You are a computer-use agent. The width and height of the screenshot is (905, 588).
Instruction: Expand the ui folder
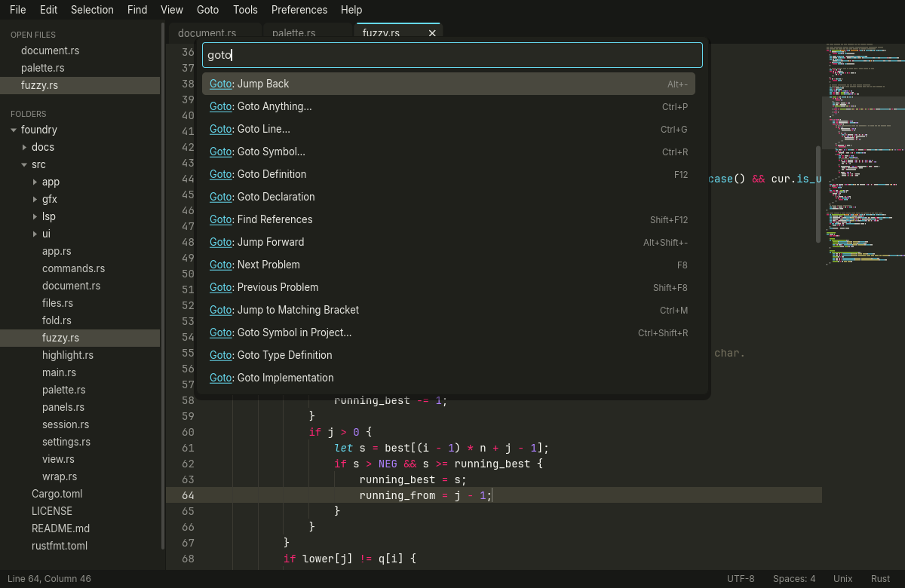35,234
